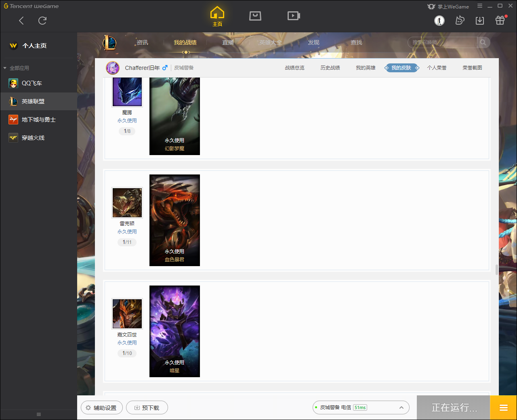Open the 我的战绩 tab
This screenshot has height=420, width=517.
click(x=185, y=42)
